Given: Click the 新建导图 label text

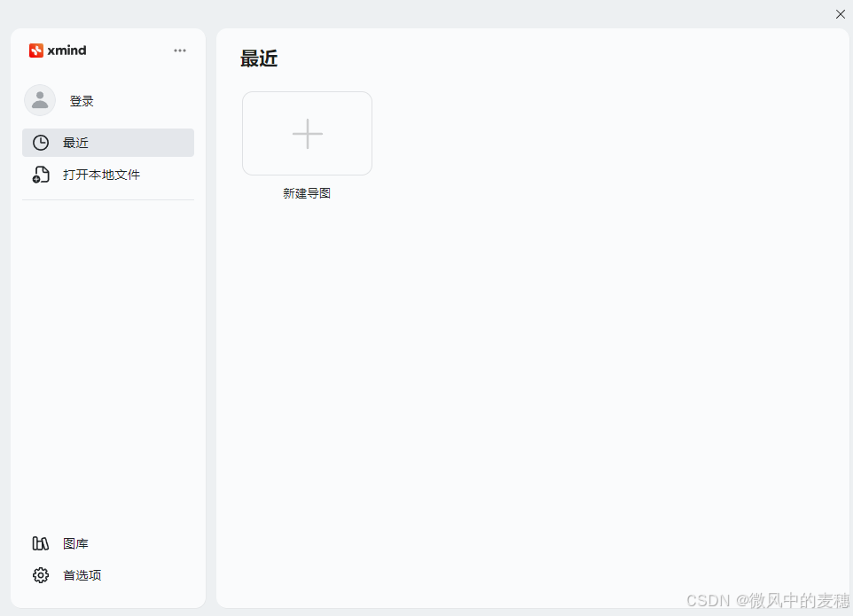Looking at the screenshot, I should coord(307,192).
